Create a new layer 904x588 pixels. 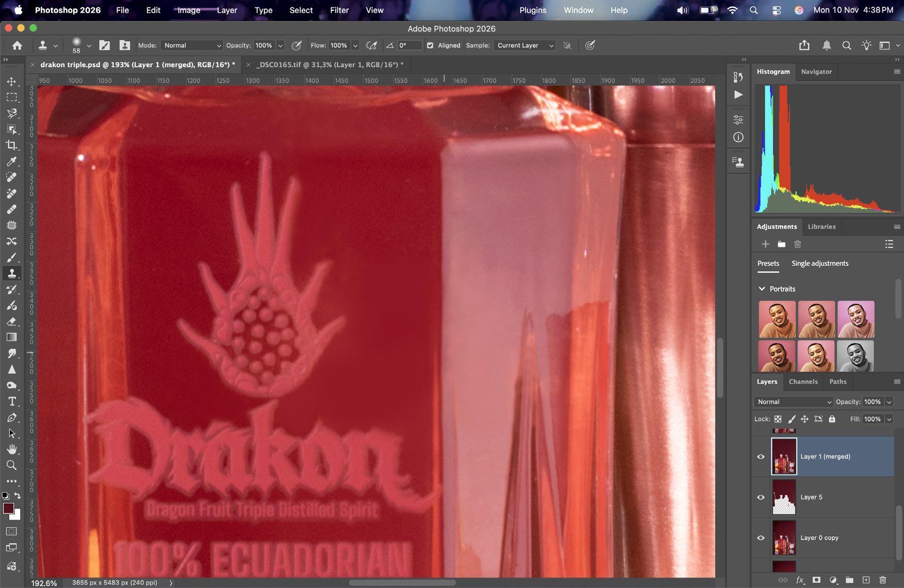(x=866, y=580)
